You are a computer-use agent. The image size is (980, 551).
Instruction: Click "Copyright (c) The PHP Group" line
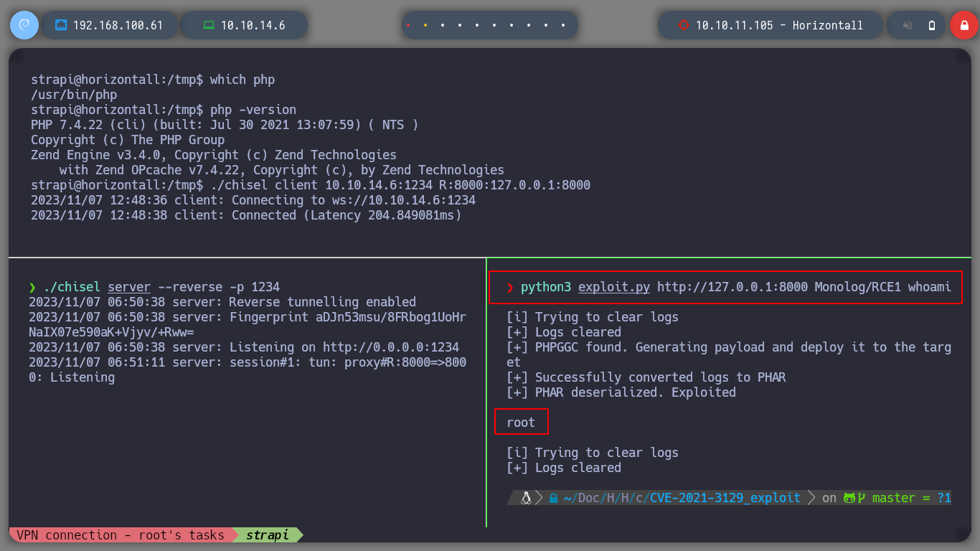tap(128, 140)
